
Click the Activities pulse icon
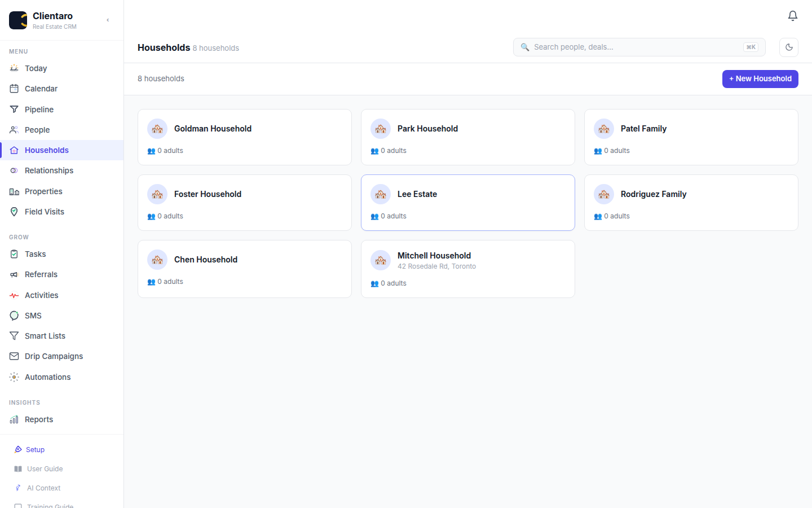tap(14, 295)
